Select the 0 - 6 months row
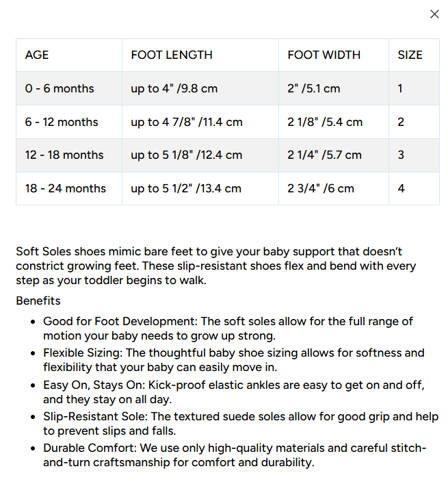The image size is (448, 497). point(228,88)
